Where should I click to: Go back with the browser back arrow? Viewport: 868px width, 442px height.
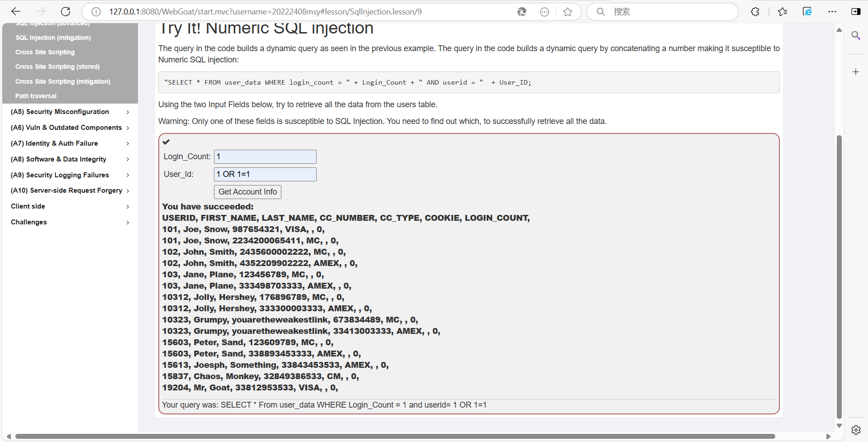[x=16, y=12]
